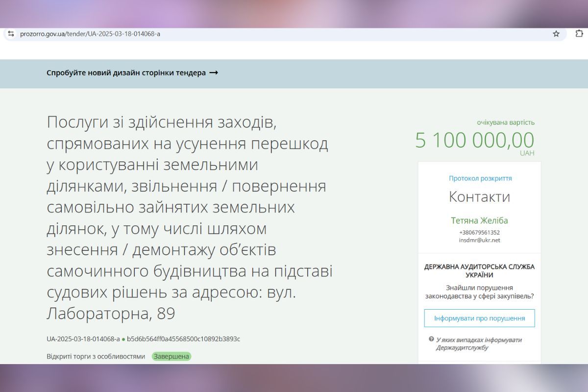Click the arrow next to new design banner

213,73
